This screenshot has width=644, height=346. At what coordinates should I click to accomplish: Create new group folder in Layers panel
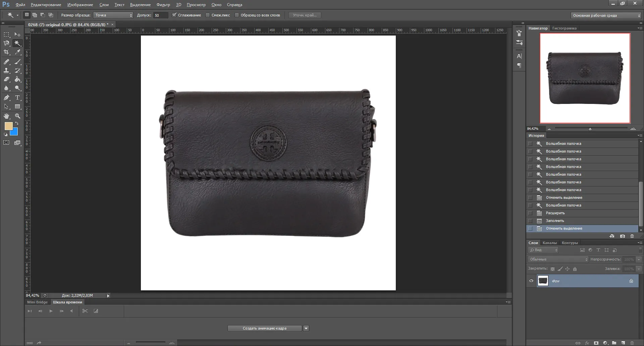[x=614, y=343]
